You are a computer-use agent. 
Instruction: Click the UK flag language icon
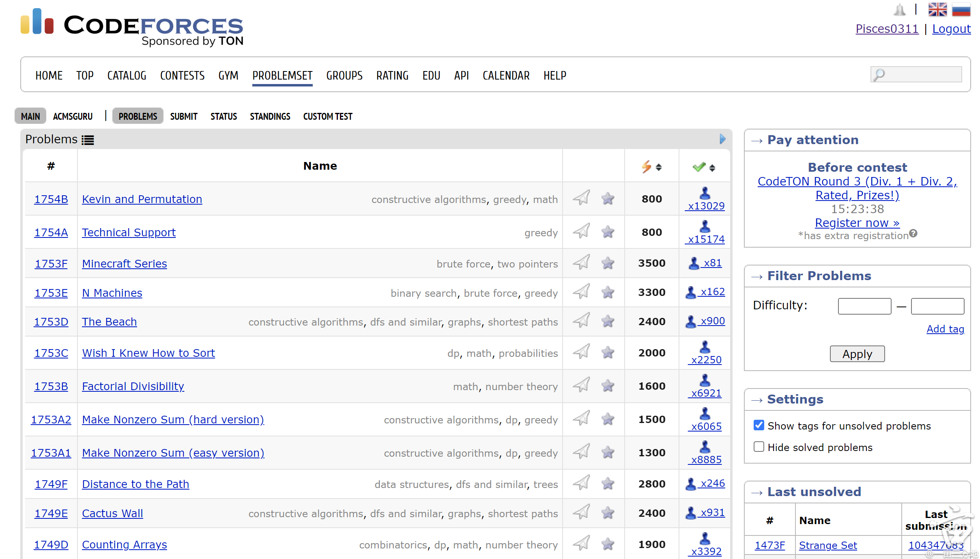pos(937,9)
